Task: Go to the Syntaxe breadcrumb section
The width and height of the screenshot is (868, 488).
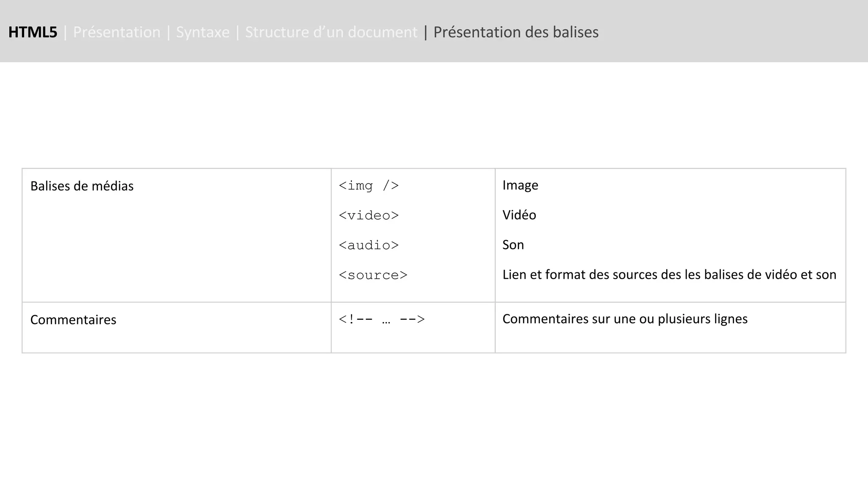Action: [203, 32]
